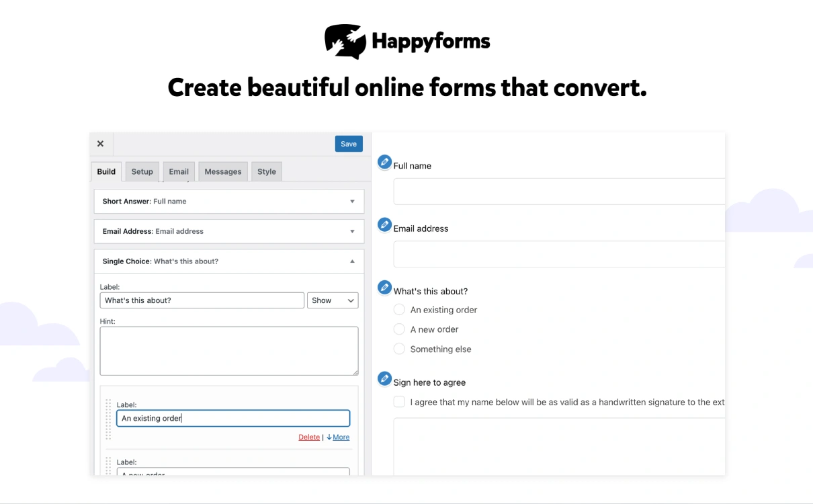This screenshot has width=813, height=504.
Task: Select the An existing order radio button
Action: pyautogui.click(x=399, y=310)
